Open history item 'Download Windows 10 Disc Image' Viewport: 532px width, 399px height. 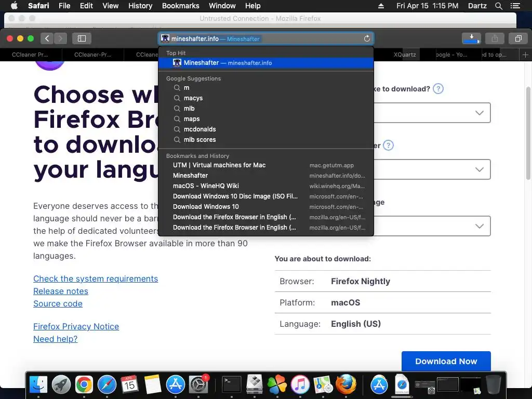266,196
